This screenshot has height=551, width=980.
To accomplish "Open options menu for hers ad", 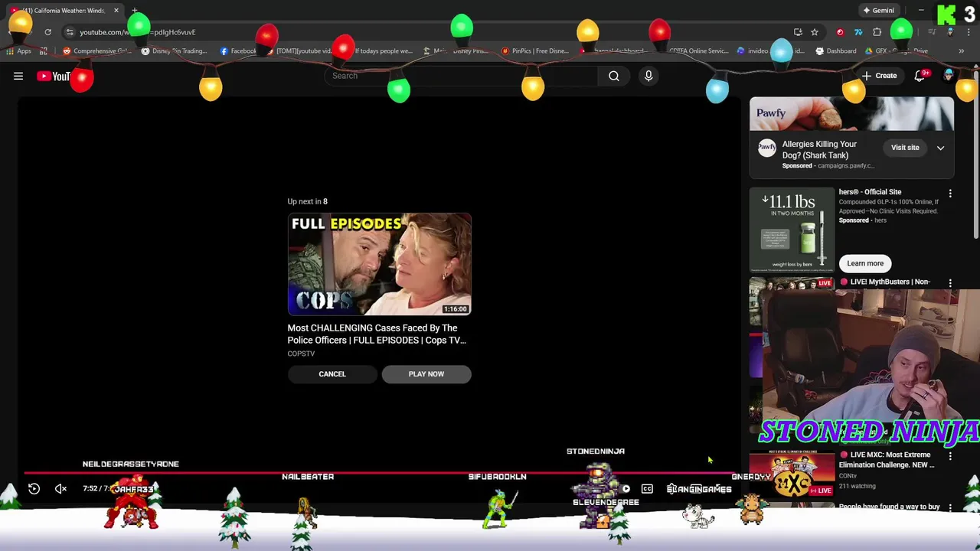I will (950, 194).
